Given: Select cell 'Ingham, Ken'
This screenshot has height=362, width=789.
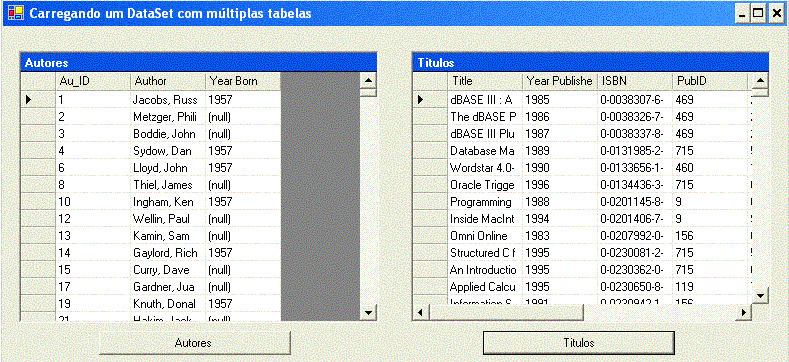Looking at the screenshot, I should coord(168,202).
